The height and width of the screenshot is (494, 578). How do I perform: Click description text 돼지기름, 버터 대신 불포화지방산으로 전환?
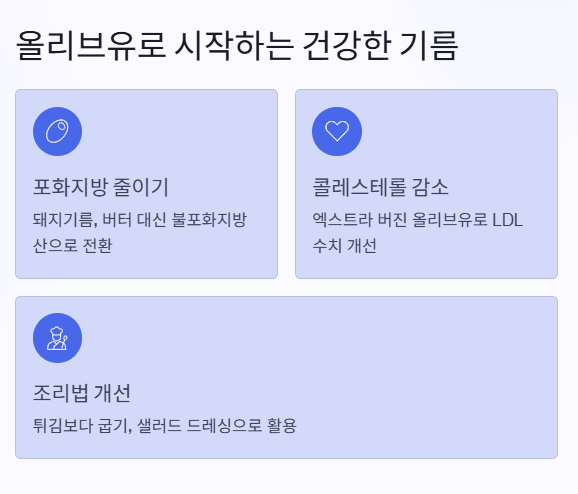tap(140, 233)
